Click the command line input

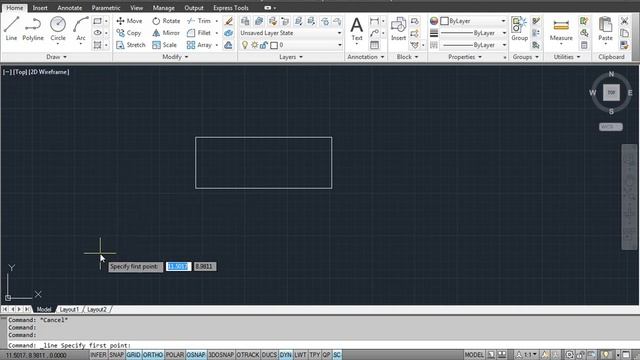(322, 345)
